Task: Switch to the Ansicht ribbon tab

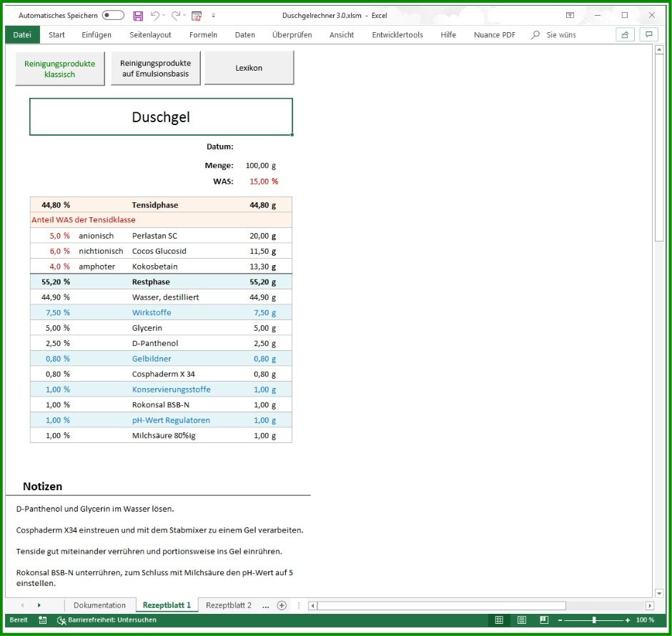Action: 342,35
